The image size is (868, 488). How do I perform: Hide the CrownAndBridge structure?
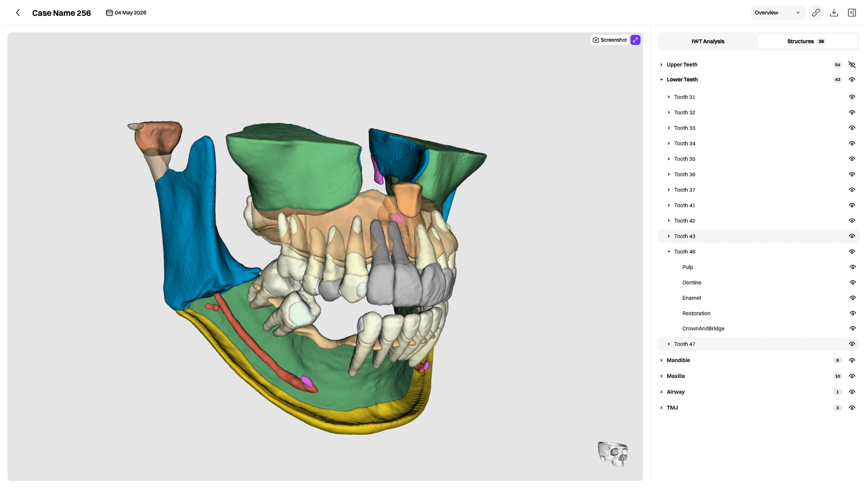852,329
